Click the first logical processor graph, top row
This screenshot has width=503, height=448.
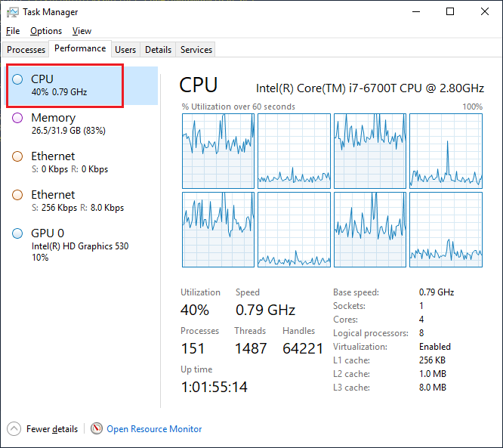point(218,151)
